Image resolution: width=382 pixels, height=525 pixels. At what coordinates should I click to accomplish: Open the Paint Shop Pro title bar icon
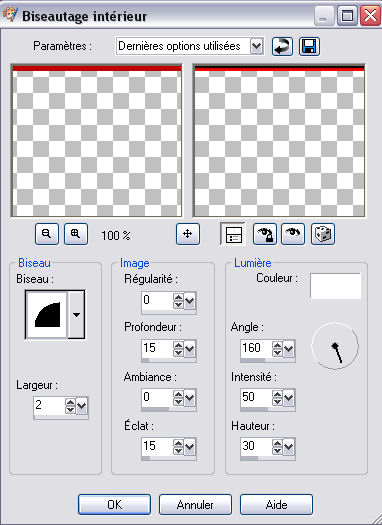[x=10, y=15]
